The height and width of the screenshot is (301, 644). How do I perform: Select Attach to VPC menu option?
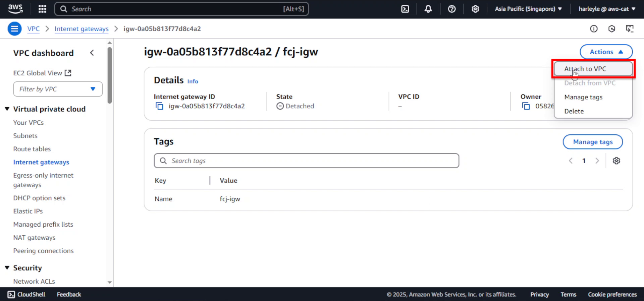coord(593,69)
